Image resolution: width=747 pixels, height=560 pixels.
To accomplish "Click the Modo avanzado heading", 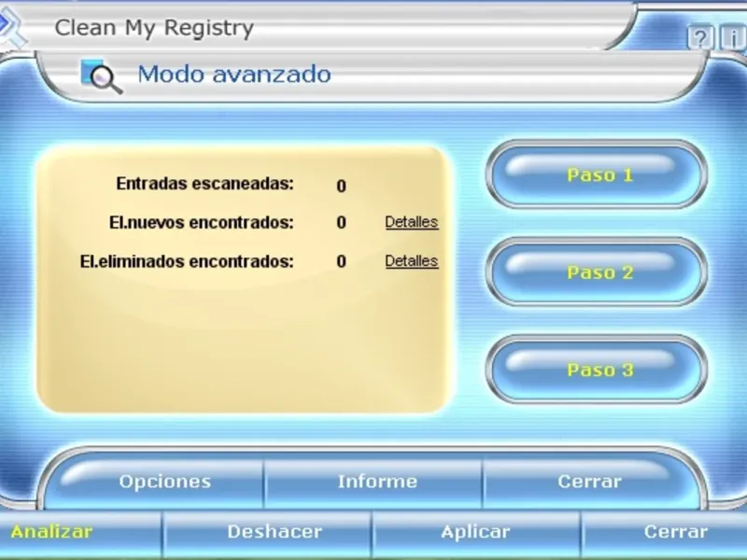I will [234, 75].
